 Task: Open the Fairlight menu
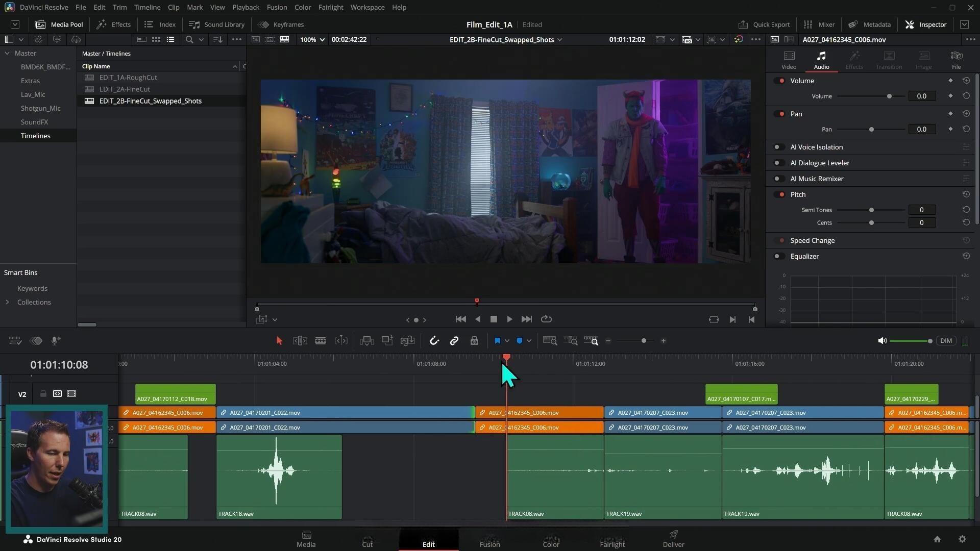click(x=330, y=7)
